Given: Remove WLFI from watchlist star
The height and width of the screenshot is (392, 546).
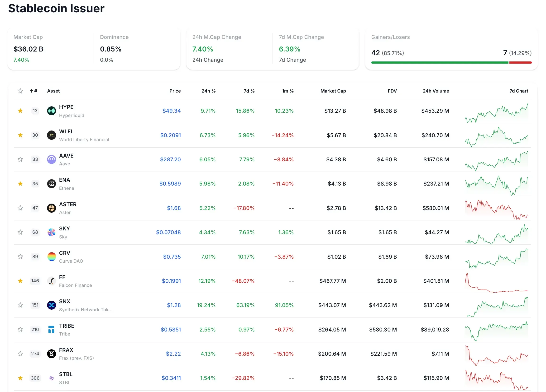Looking at the screenshot, I should [x=20, y=135].
